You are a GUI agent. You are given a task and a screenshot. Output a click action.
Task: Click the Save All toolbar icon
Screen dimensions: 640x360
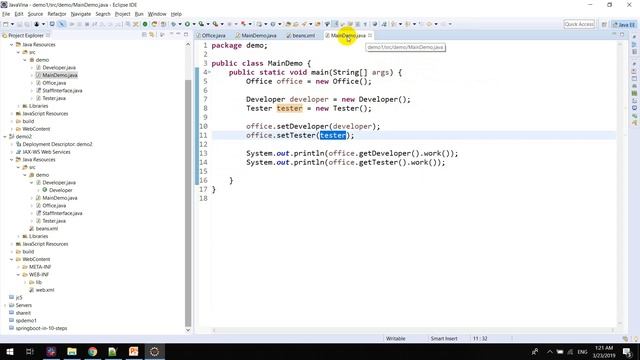(x=27, y=24)
